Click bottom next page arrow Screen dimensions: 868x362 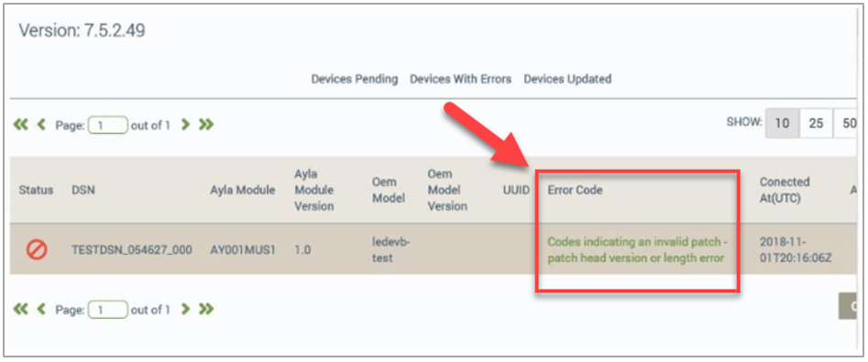click(x=186, y=309)
